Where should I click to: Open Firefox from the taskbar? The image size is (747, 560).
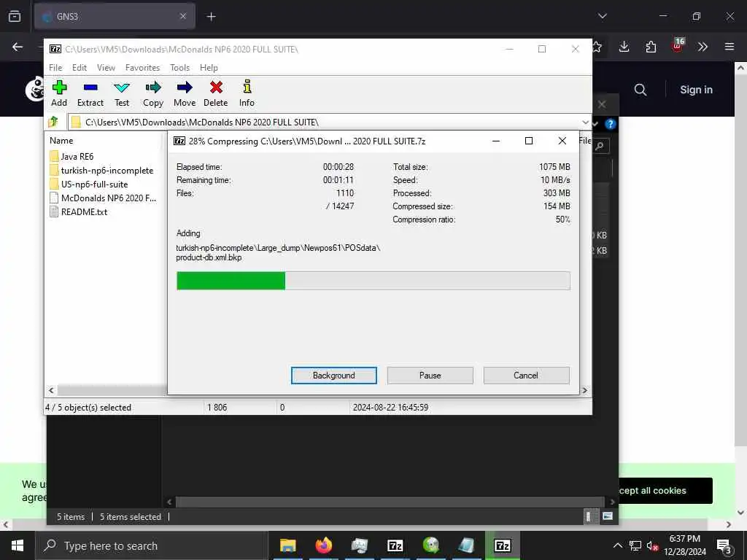click(323, 545)
